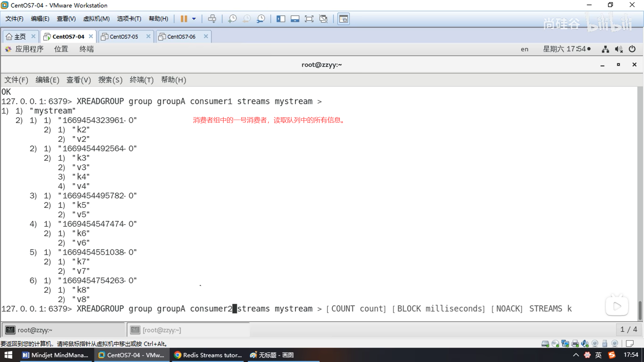This screenshot has width=644, height=362.
Task: Pause the virtual machine with the pause icon
Action: [183, 19]
